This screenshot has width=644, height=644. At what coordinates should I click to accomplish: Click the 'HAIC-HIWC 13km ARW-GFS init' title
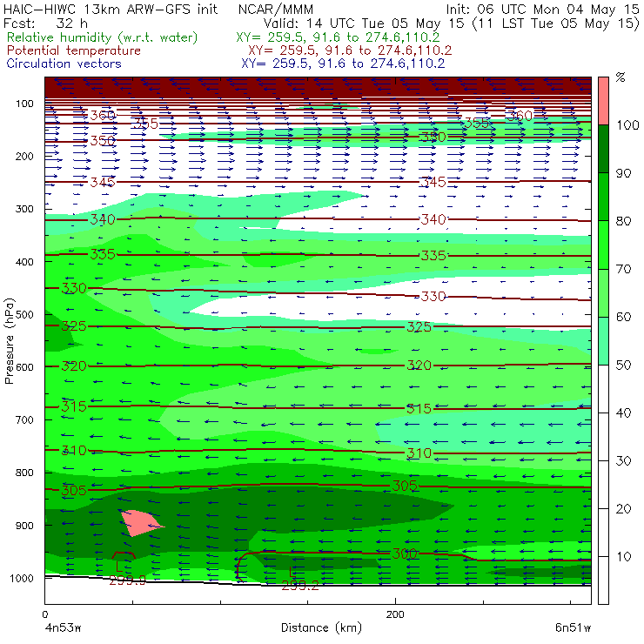tap(110, 9)
